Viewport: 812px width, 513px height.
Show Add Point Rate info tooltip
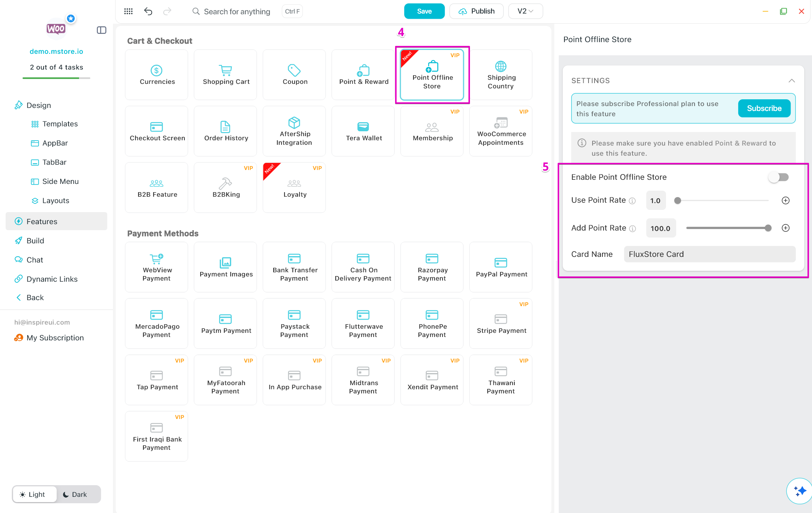click(x=633, y=229)
